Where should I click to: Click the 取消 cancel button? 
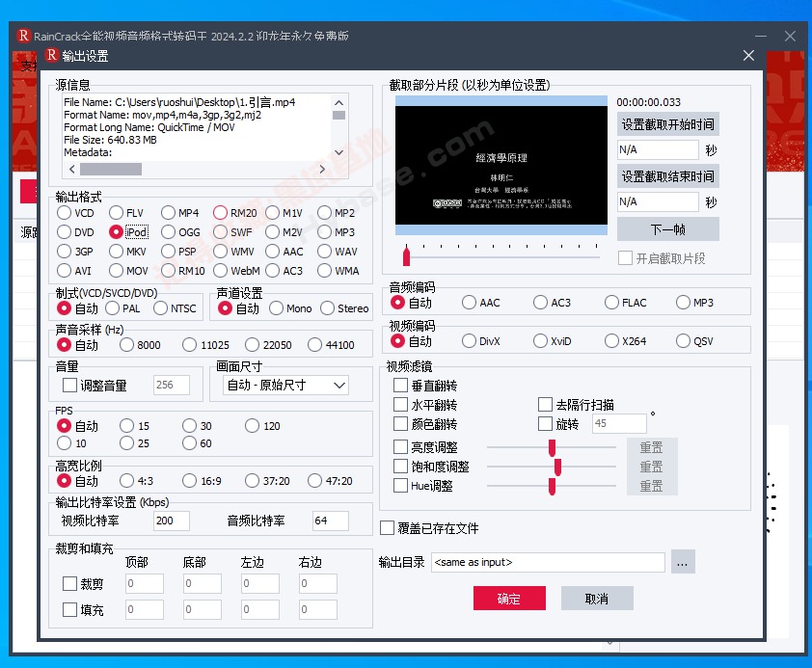(597, 599)
